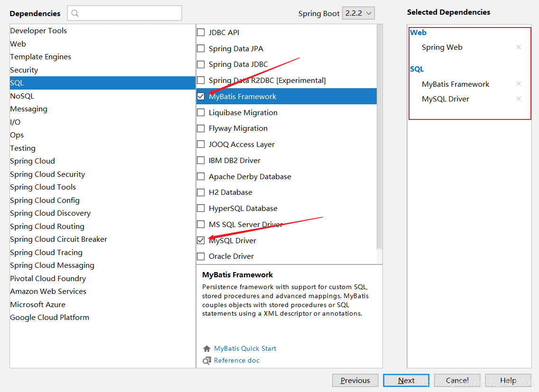
Task: Enable Flyway Migration
Action: (x=201, y=128)
